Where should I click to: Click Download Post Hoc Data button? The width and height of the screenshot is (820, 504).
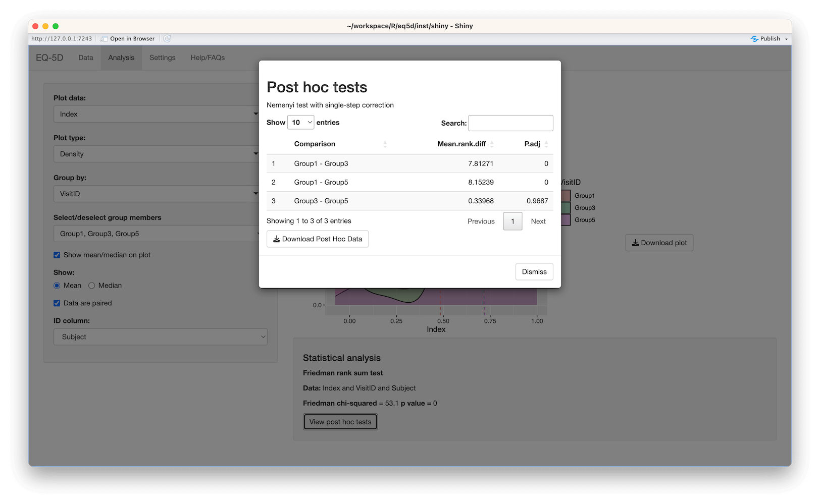318,239
